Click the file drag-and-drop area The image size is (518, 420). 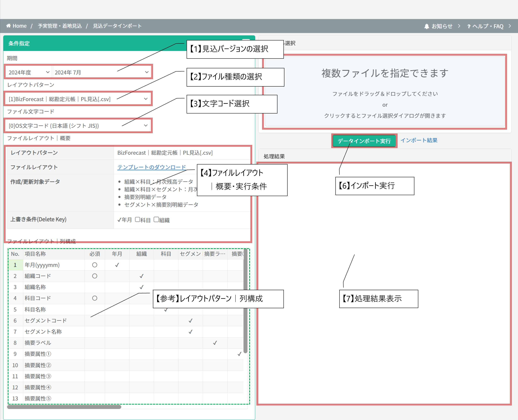[385, 91]
